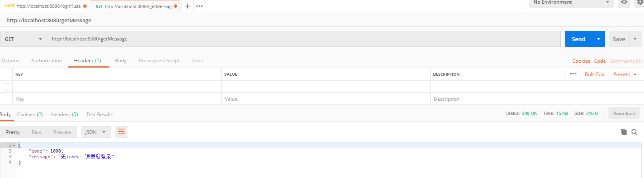Click the Download response button
The width and height of the screenshot is (644, 178).
coord(624,114)
